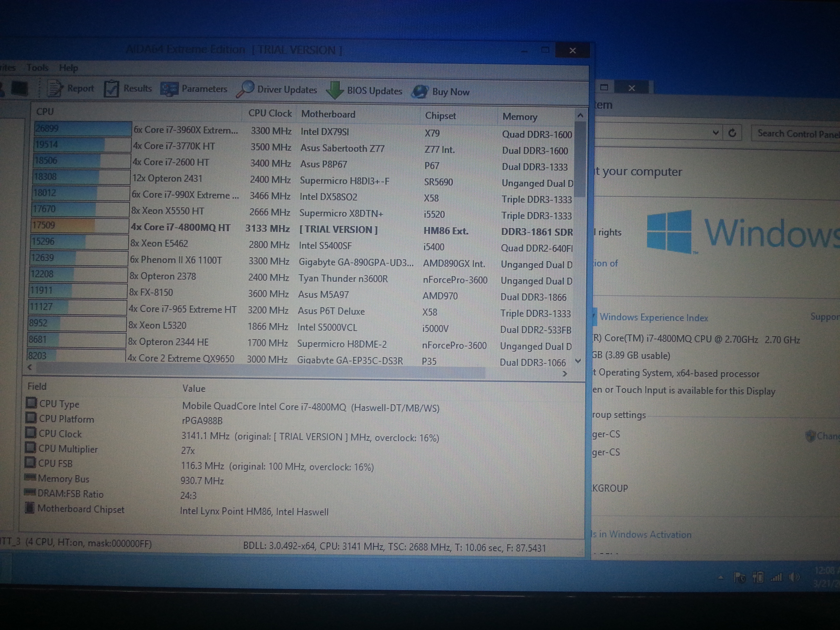Click the CPU Multiplier field icon

[30, 447]
